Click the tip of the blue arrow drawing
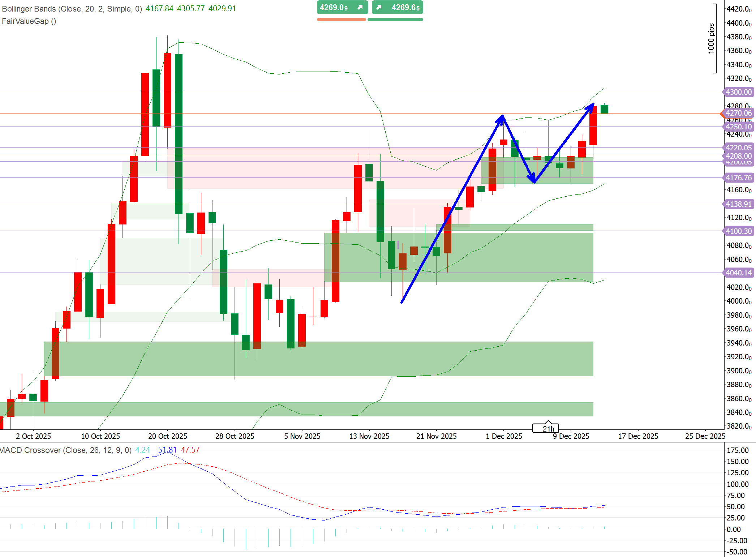The width and height of the screenshot is (756, 557). point(593,104)
